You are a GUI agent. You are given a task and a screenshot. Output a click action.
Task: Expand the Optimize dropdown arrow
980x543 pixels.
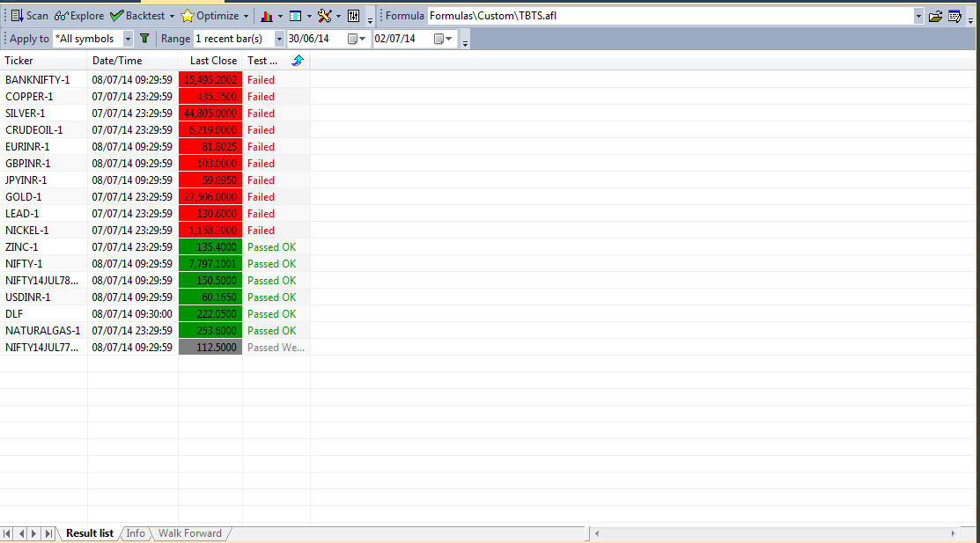247,16
